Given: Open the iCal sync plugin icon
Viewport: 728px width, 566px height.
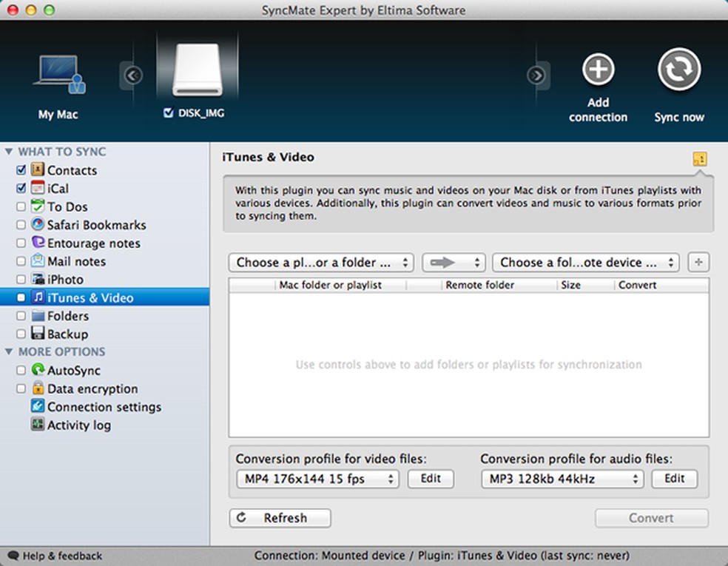Looking at the screenshot, I should [x=38, y=188].
